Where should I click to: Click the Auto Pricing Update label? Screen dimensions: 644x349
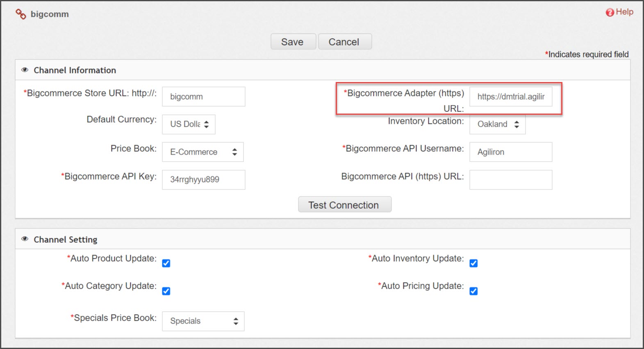421,286
